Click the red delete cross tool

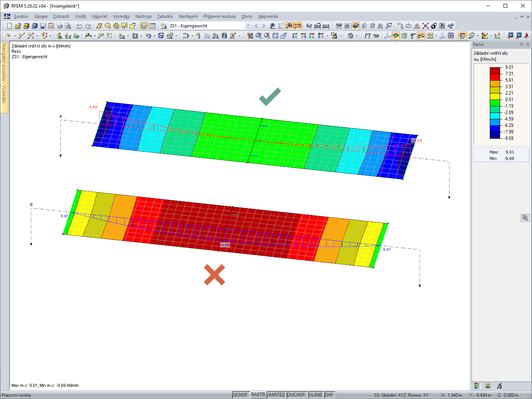pyautogui.click(x=426, y=26)
